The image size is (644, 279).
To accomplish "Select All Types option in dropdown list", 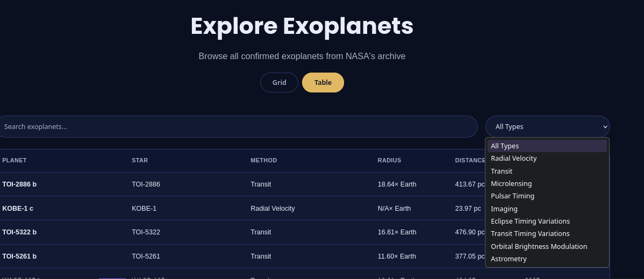I will coord(505,146).
